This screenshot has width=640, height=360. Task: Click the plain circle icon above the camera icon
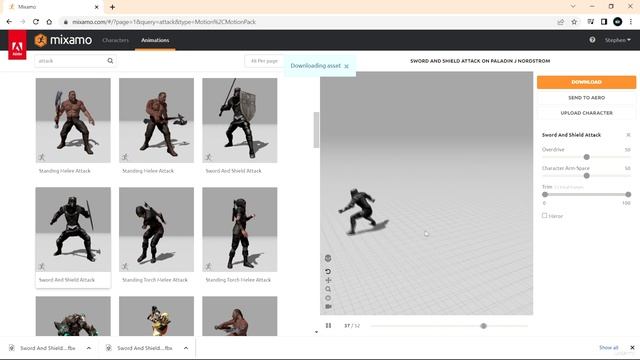(x=328, y=298)
